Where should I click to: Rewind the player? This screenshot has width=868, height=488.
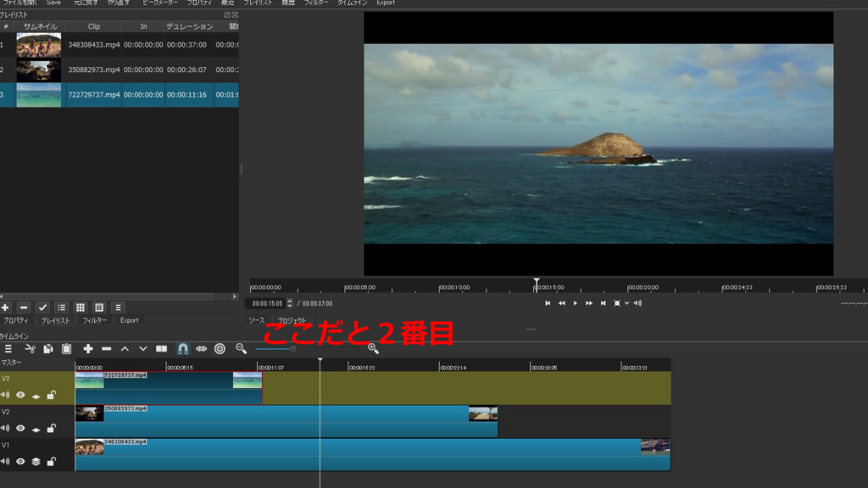(x=561, y=303)
